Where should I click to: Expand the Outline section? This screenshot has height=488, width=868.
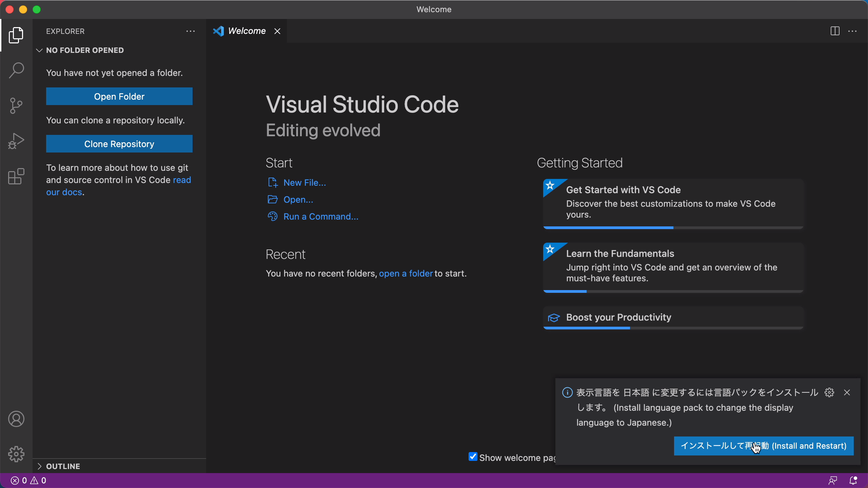click(x=39, y=466)
